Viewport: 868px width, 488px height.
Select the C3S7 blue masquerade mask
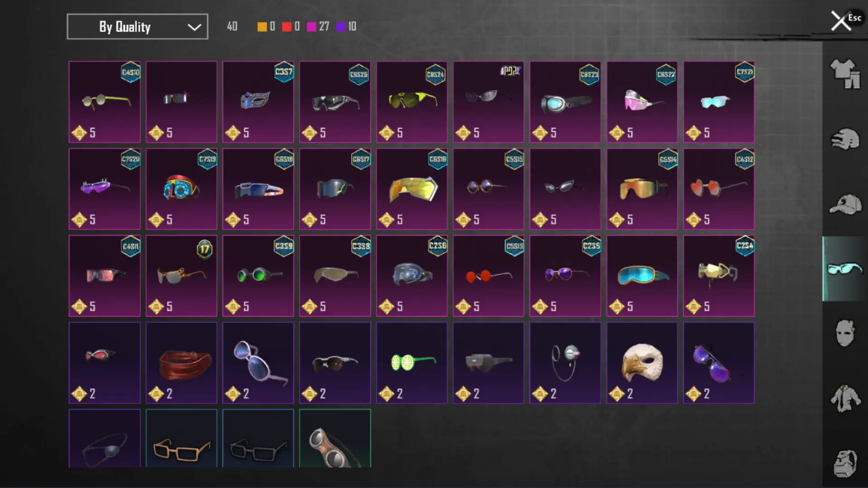tap(258, 102)
